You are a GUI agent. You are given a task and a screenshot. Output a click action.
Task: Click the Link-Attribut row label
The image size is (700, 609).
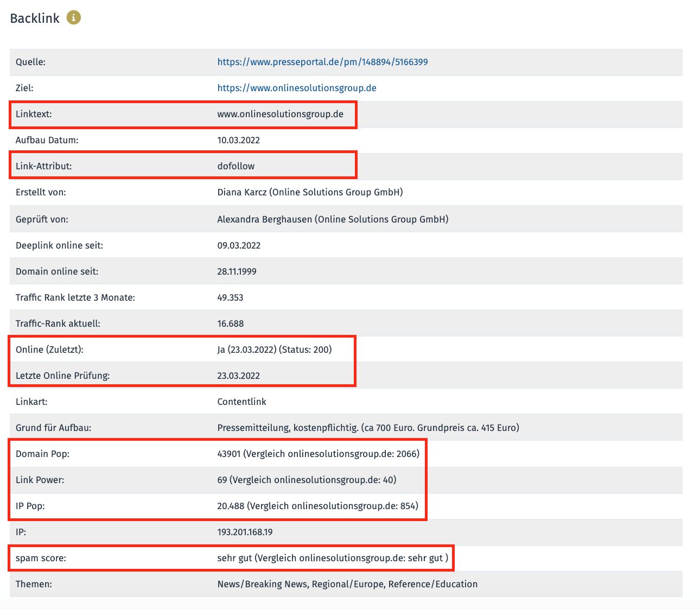point(43,166)
